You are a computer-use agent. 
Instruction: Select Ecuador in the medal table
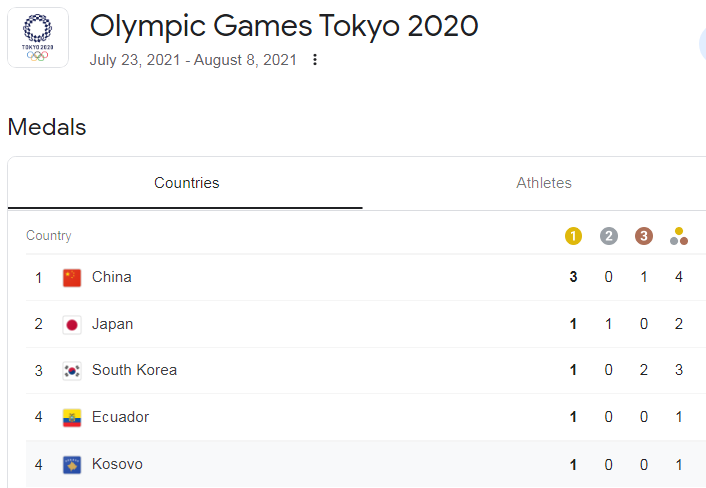120,417
